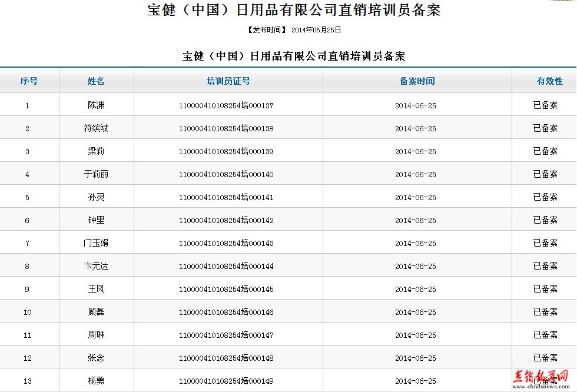The height and width of the screenshot is (392, 577).
Task: Select the name 孙灵
Action: [x=96, y=197]
